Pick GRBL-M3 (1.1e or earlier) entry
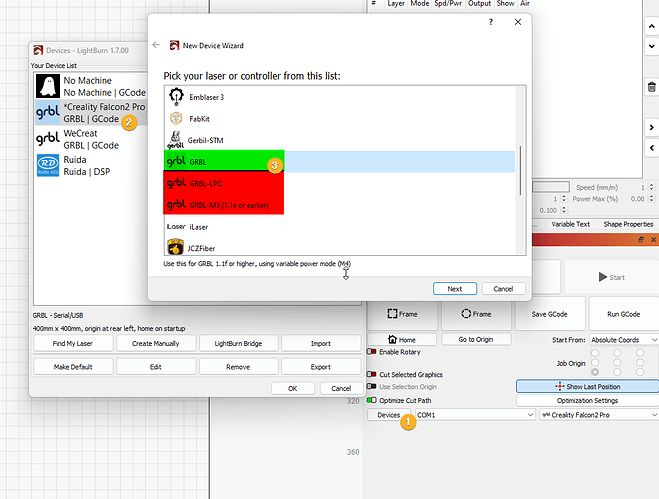This screenshot has width=659, height=499. 340,205
